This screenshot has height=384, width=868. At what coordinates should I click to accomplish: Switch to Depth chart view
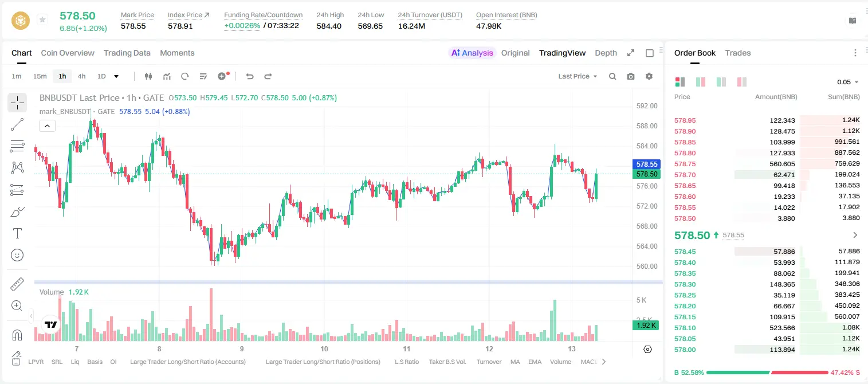606,53
